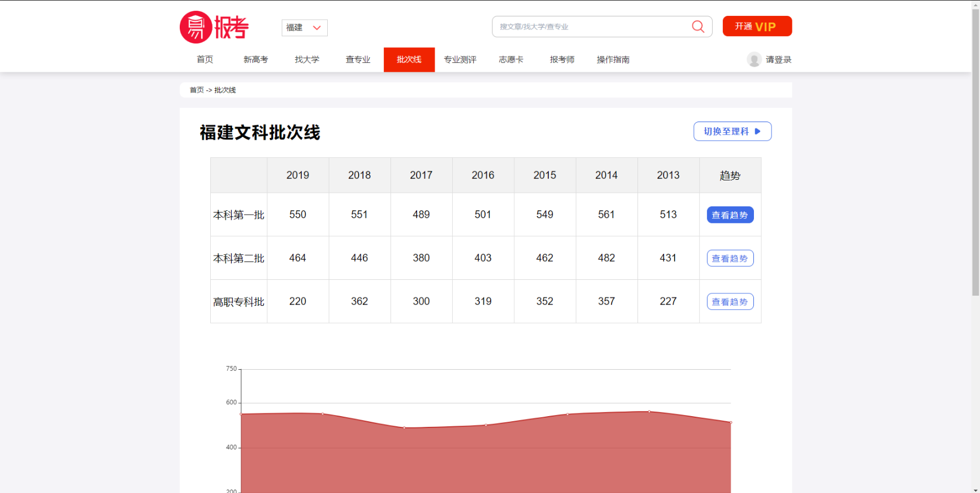980x493 pixels.
Task: Select the 批次线 active tab
Action: (409, 59)
